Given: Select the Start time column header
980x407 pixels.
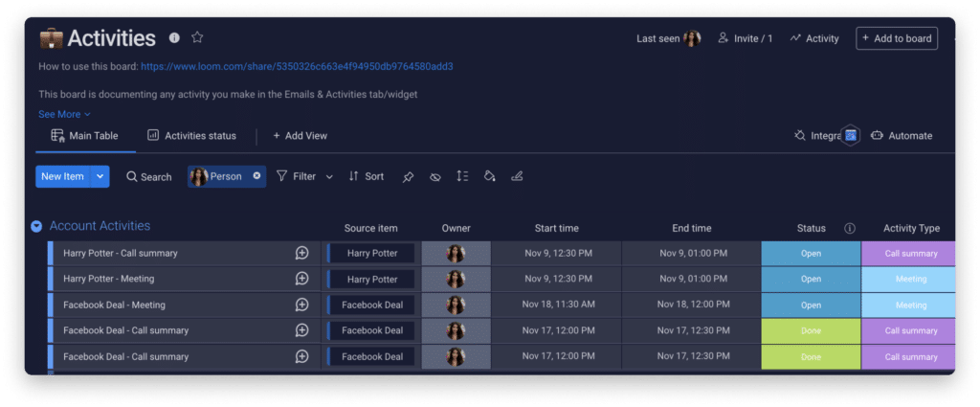Looking at the screenshot, I should (556, 228).
